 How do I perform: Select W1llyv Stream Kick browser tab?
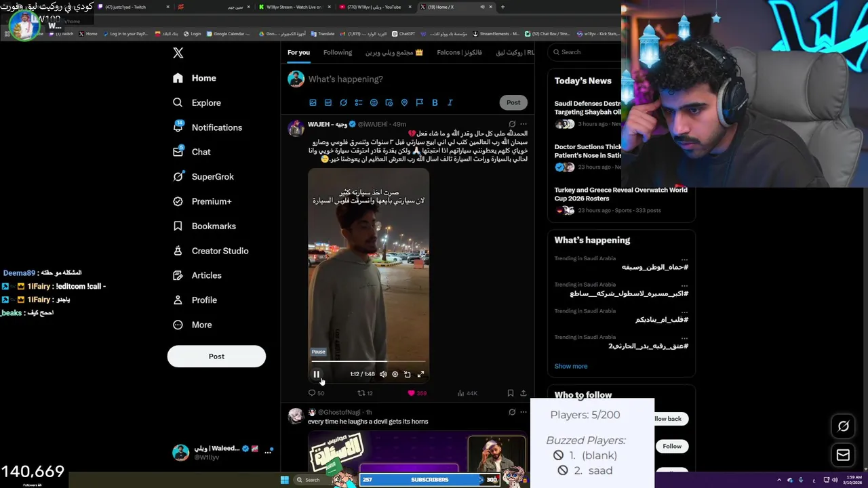pyautogui.click(x=296, y=7)
